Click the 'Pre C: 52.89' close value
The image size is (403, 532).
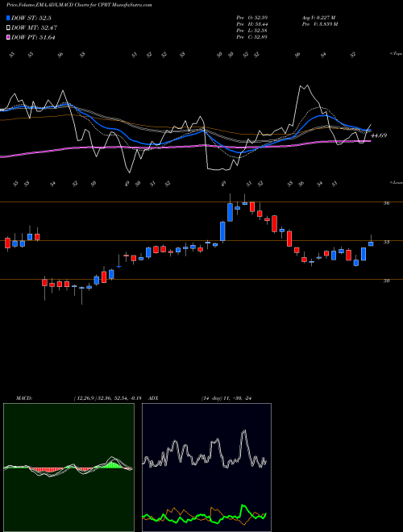[x=251, y=36]
